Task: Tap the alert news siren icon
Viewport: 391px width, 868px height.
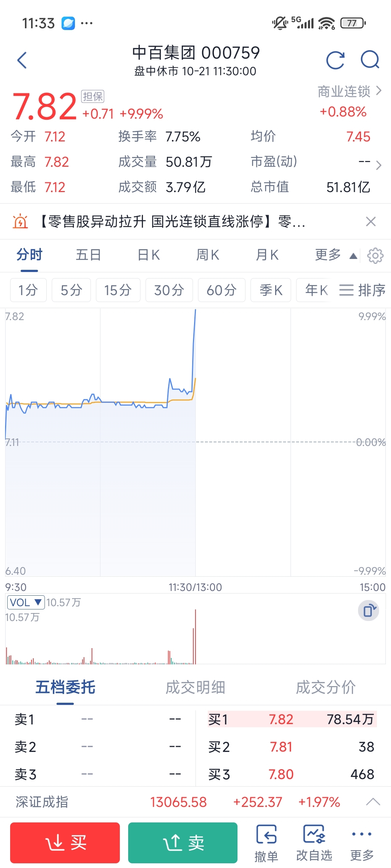Action: [x=20, y=221]
